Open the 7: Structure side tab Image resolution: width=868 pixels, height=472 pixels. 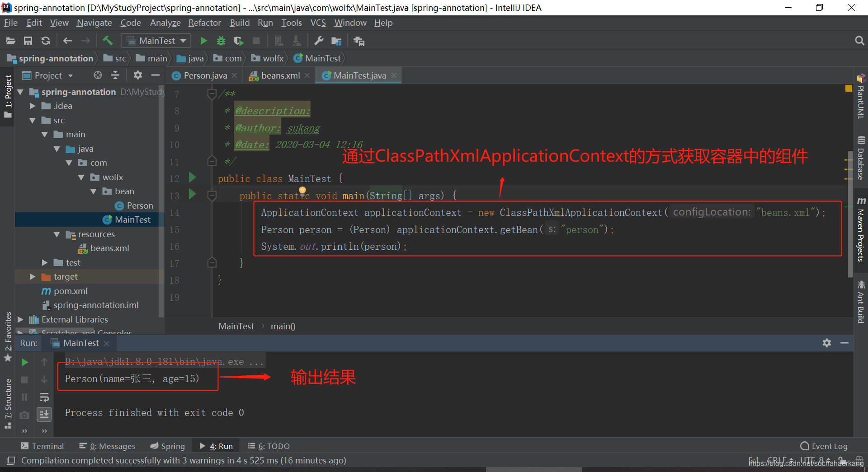[x=8, y=403]
